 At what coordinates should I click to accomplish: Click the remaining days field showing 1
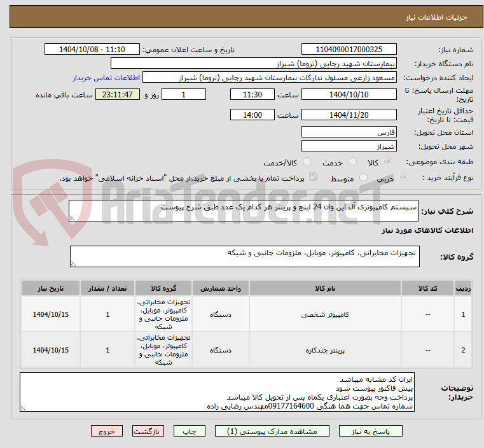[x=184, y=94]
